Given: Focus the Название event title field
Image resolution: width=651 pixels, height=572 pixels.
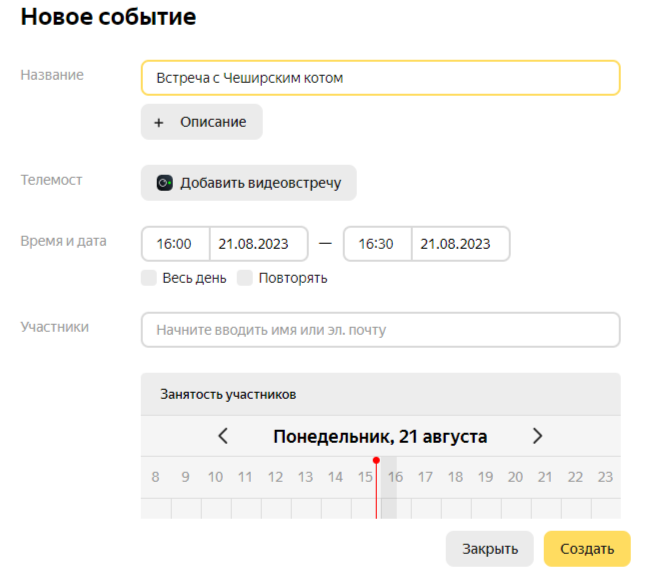Looking at the screenshot, I should tap(381, 78).
